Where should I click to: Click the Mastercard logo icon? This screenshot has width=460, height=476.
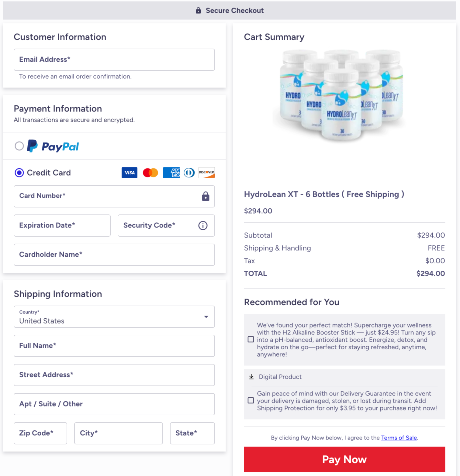150,173
